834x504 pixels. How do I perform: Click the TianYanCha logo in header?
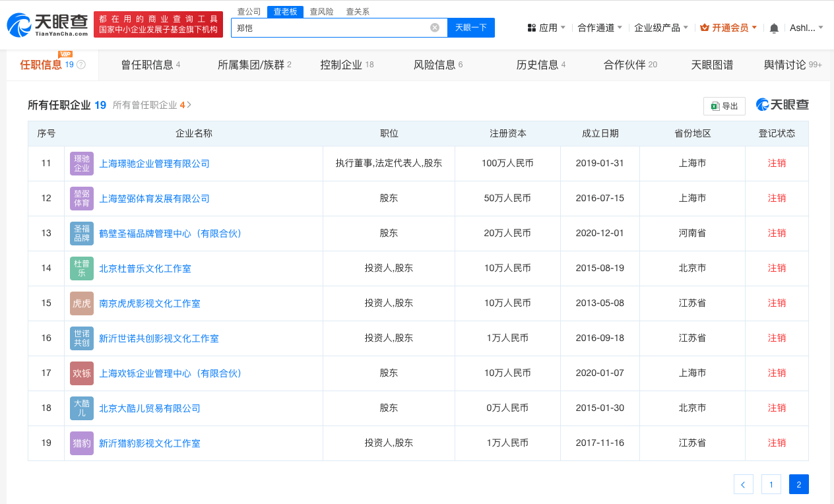pyautogui.click(x=48, y=25)
